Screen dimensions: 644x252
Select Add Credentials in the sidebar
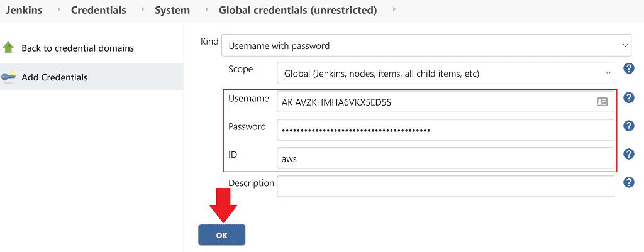tap(55, 77)
